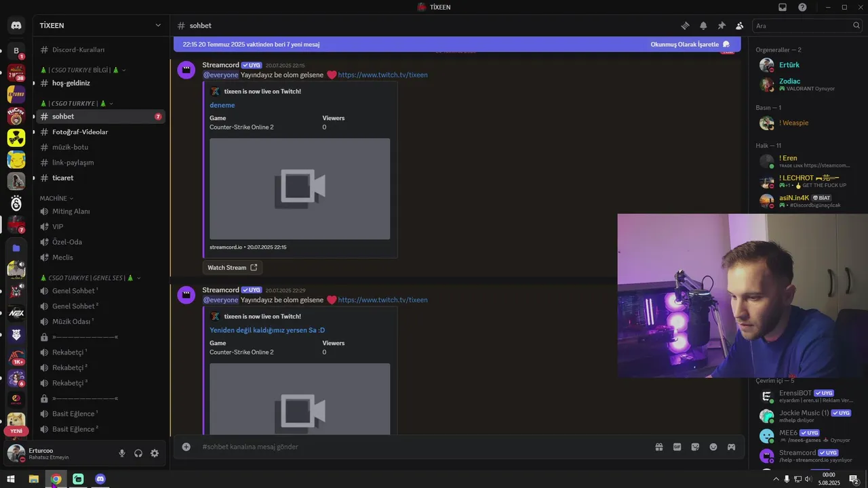Add attachment with plus button
The image size is (868, 488).
(x=186, y=447)
